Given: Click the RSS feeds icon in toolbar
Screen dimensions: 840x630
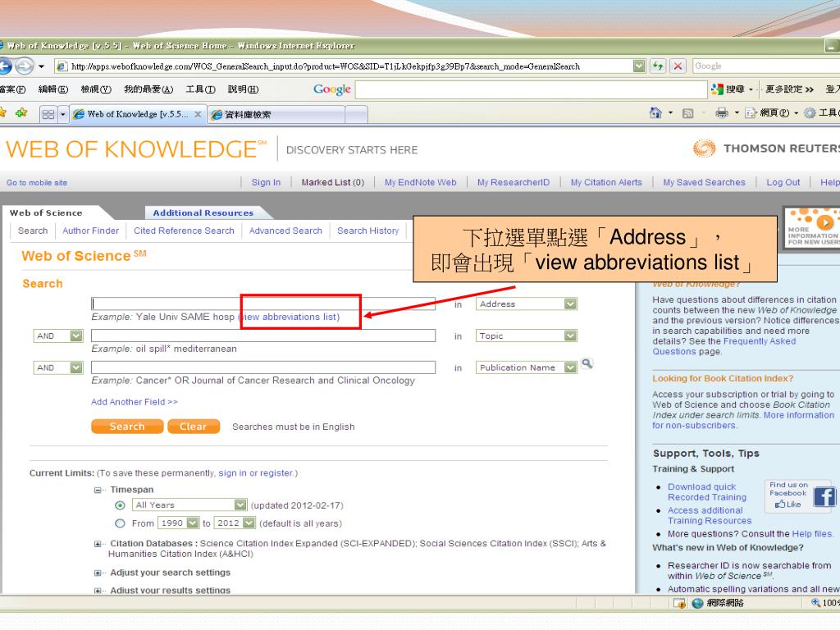Looking at the screenshot, I should pos(688,113).
